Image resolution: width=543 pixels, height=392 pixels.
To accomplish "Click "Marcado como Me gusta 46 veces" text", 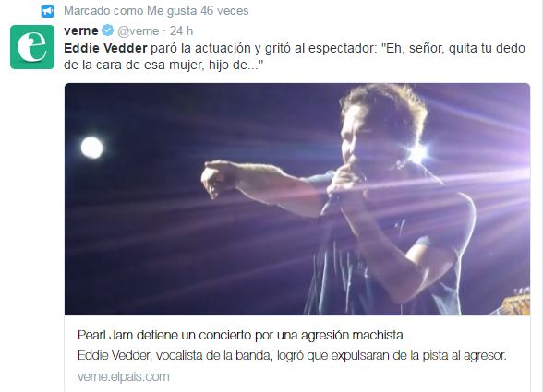I will click(156, 11).
